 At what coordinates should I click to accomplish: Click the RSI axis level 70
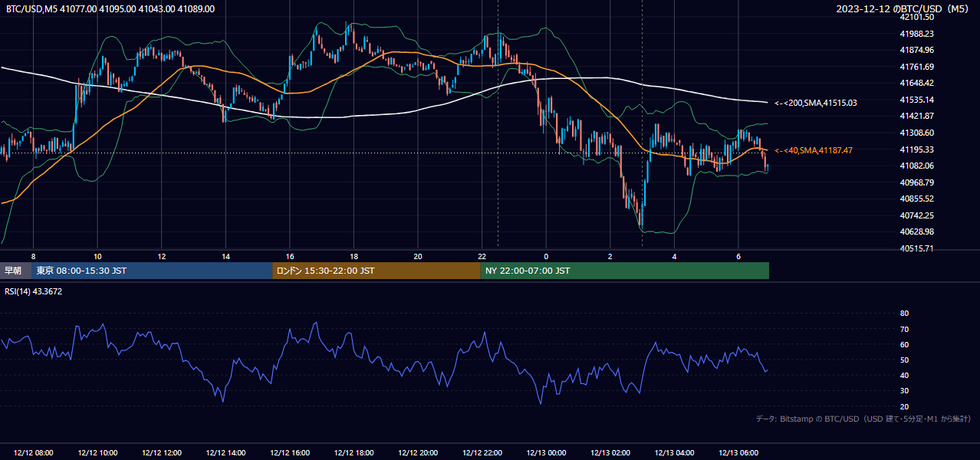tap(904, 329)
